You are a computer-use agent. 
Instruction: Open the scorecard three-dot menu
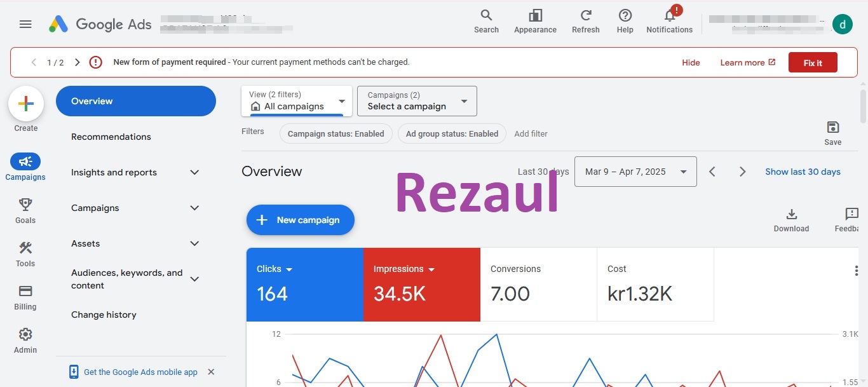click(x=856, y=271)
